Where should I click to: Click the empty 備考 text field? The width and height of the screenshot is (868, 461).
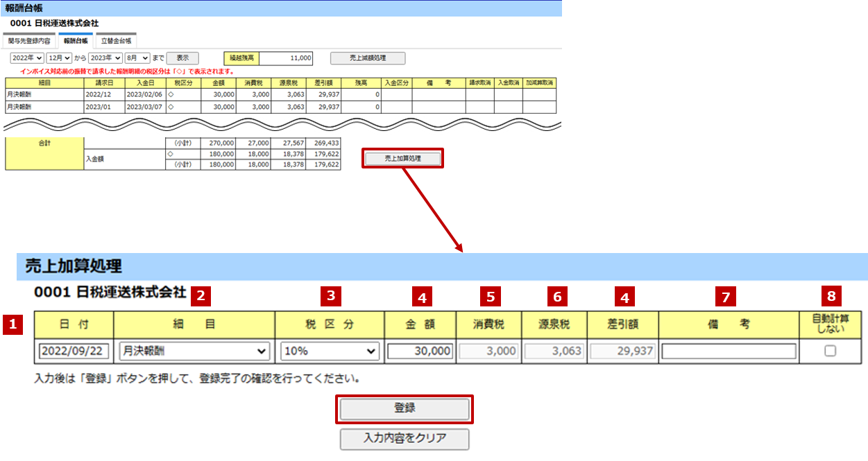pyautogui.click(x=729, y=351)
